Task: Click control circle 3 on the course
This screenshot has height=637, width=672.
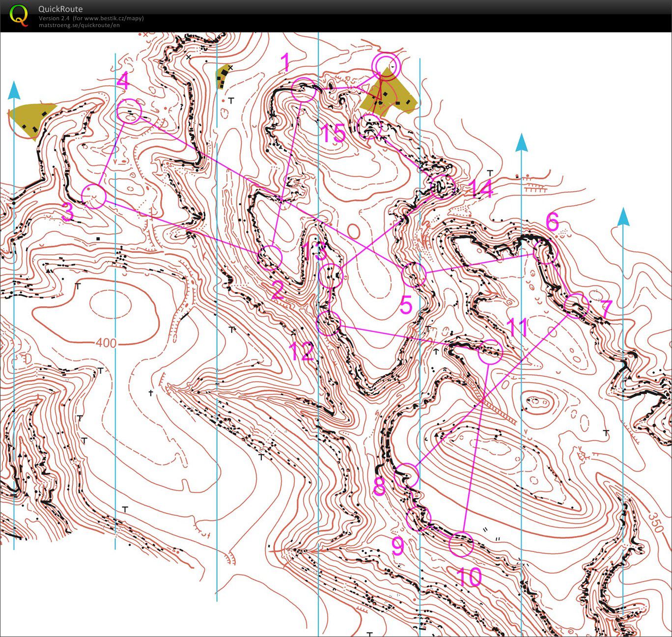Action: click(93, 196)
